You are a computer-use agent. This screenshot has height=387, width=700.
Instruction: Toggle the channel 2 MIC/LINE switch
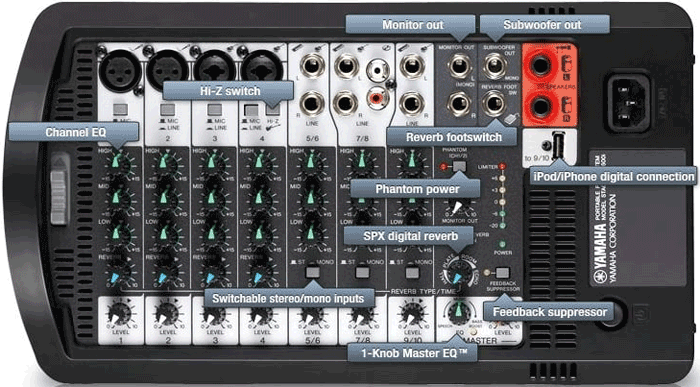168,109
